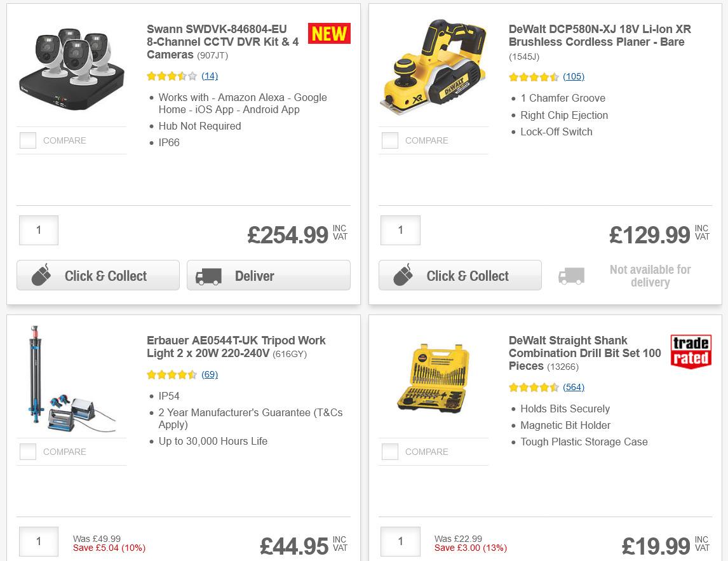This screenshot has width=728, height=561.
Task: Open the Swann CCTV kit review count link
Action: pyautogui.click(x=209, y=76)
